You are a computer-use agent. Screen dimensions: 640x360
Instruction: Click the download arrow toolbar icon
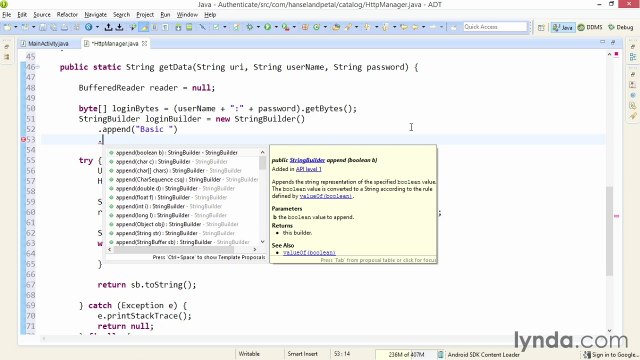click(119, 27)
